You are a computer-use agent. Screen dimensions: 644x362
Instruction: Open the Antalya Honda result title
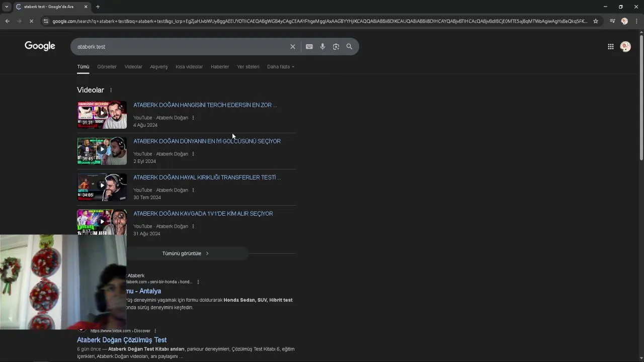(x=143, y=291)
